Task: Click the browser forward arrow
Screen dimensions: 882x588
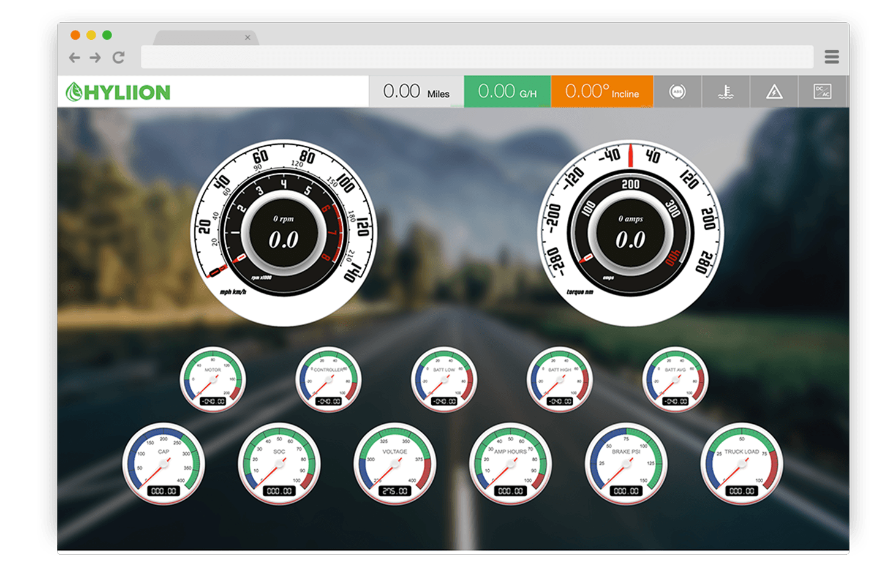Action: 96,58
